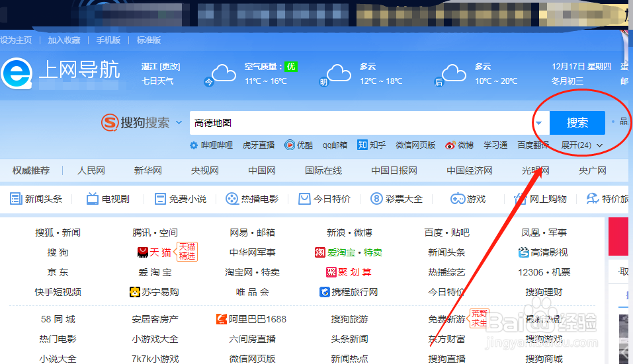
Task: Click the 微博 eye icon
Action: tap(450, 145)
